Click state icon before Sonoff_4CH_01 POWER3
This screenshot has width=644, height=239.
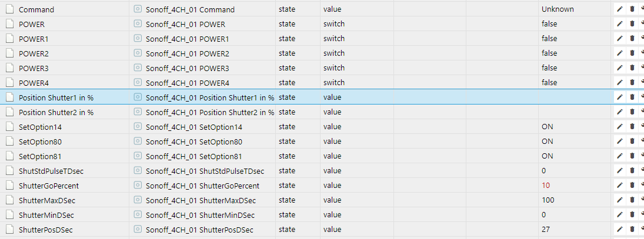(138, 68)
